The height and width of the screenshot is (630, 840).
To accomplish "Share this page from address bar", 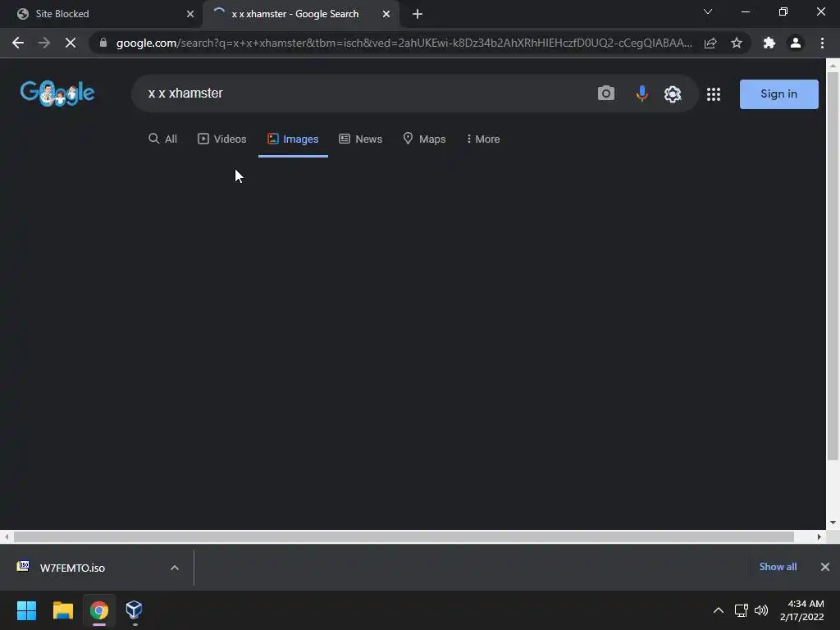I will pyautogui.click(x=710, y=43).
